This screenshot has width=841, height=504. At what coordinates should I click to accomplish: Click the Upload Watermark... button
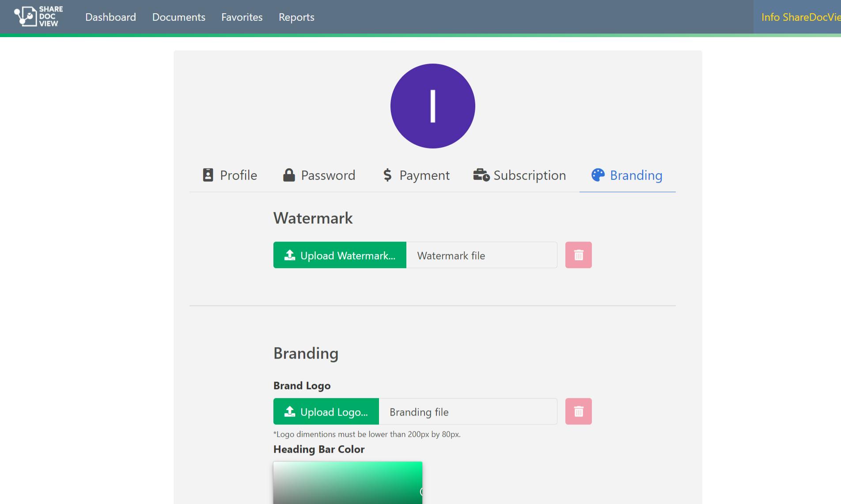point(340,255)
